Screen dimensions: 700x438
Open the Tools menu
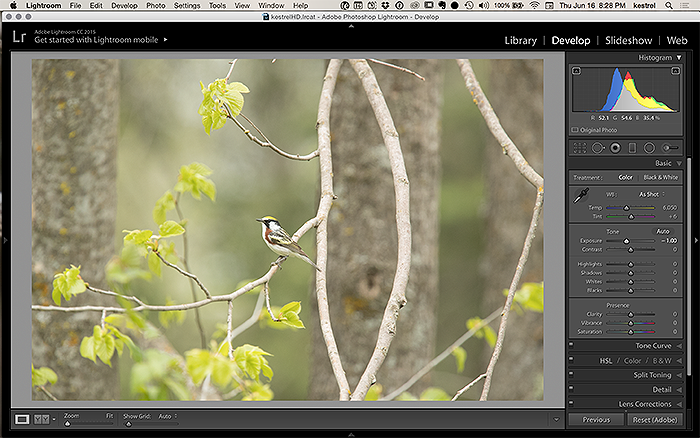(x=217, y=5)
